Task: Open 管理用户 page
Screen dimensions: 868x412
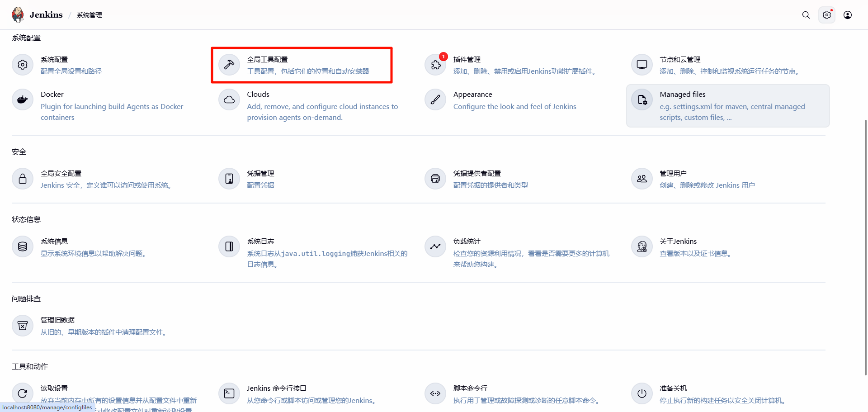Action: 673,174
